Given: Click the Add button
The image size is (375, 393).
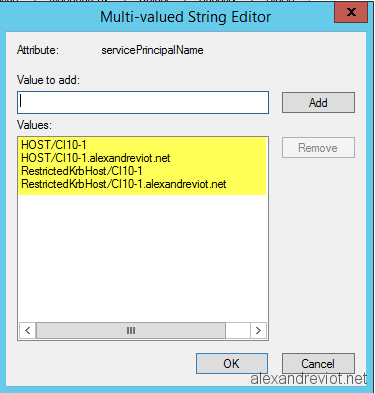Looking at the screenshot, I should 318,102.
